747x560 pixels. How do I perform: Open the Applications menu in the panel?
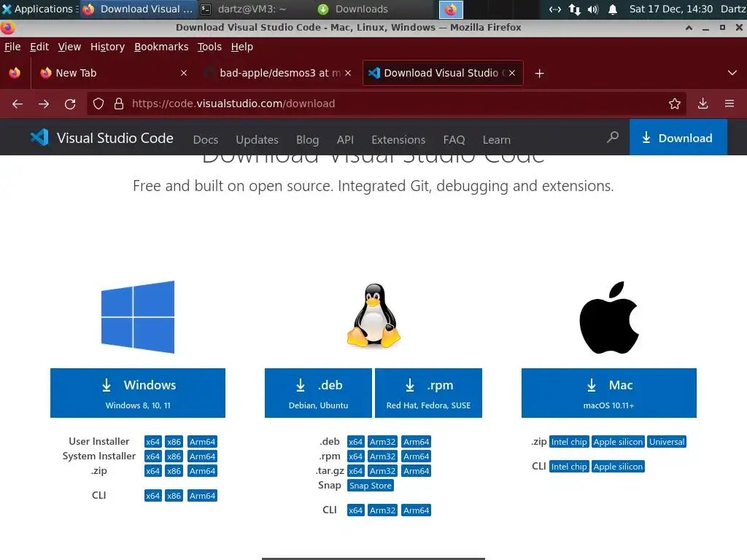click(39, 9)
